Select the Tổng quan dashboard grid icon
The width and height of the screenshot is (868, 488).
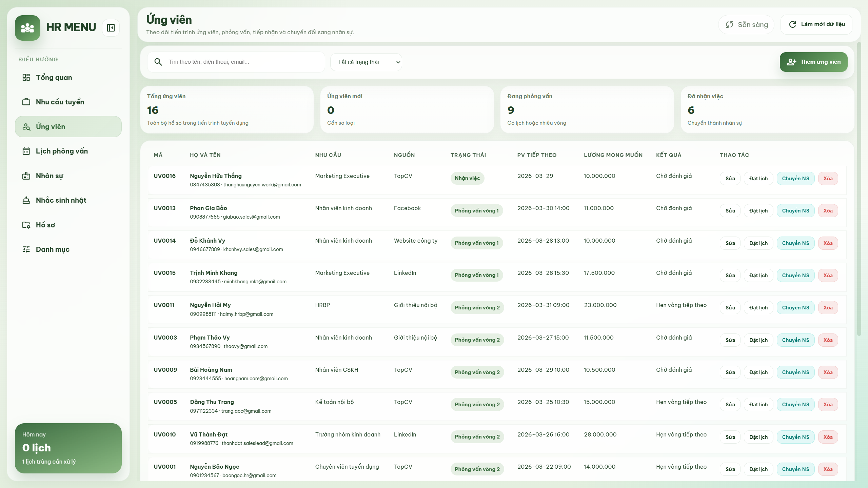[x=26, y=77]
